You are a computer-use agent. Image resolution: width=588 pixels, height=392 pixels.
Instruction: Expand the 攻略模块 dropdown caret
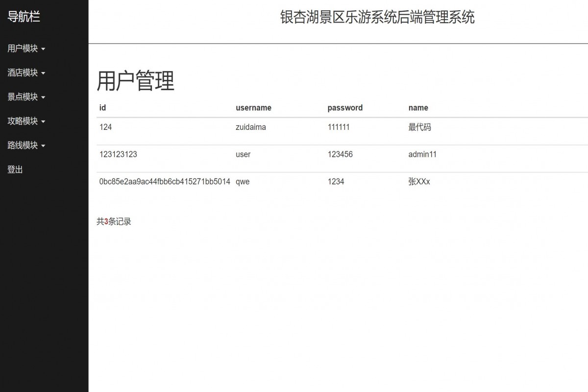(22, 121)
